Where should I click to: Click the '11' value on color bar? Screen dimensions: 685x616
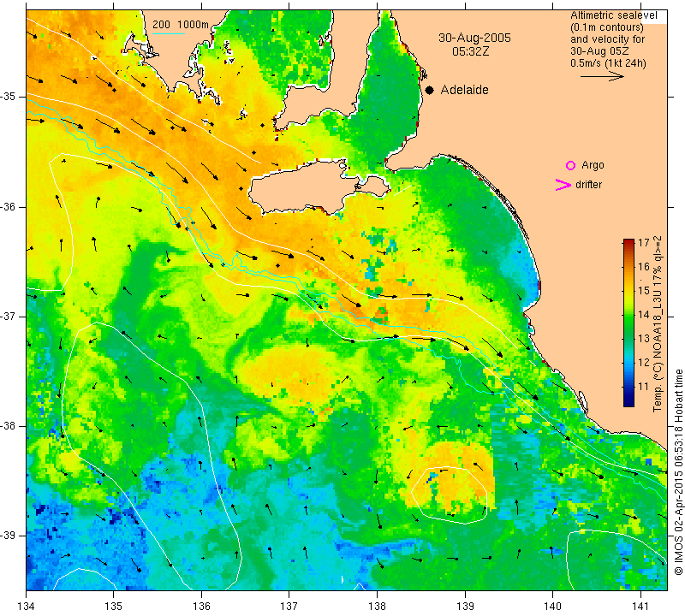click(644, 387)
